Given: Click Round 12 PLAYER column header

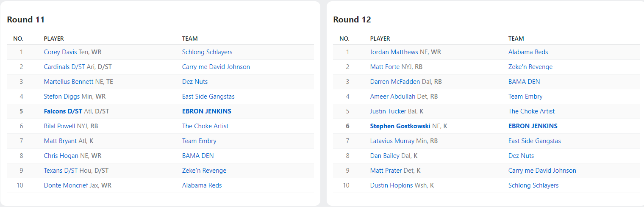Looking at the screenshot, I should click(380, 39).
